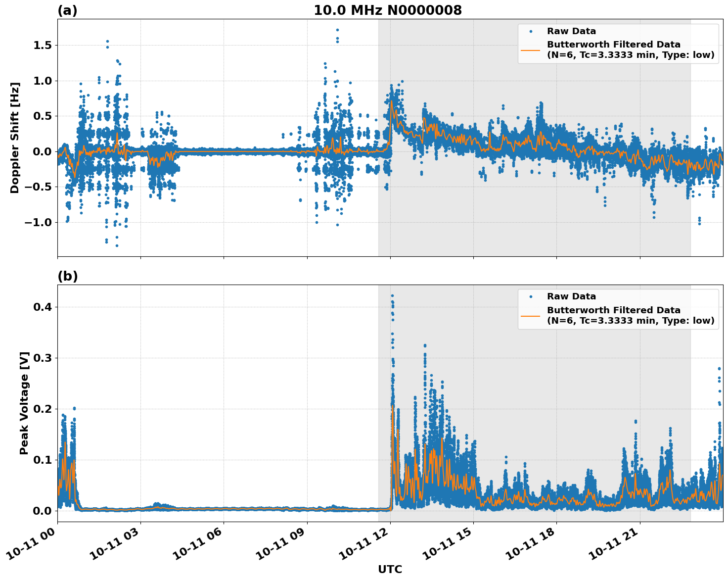
Task: Click the subplot label (b)
Action: pyautogui.click(x=67, y=276)
